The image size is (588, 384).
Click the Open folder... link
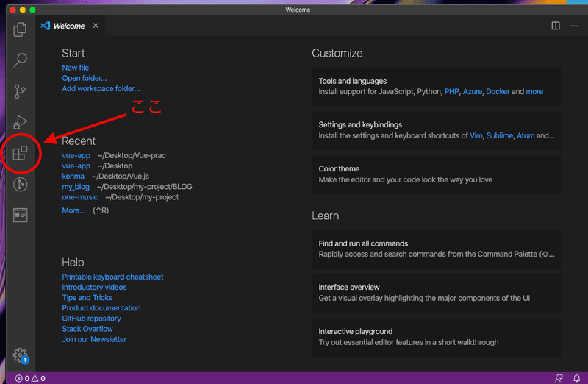click(85, 78)
